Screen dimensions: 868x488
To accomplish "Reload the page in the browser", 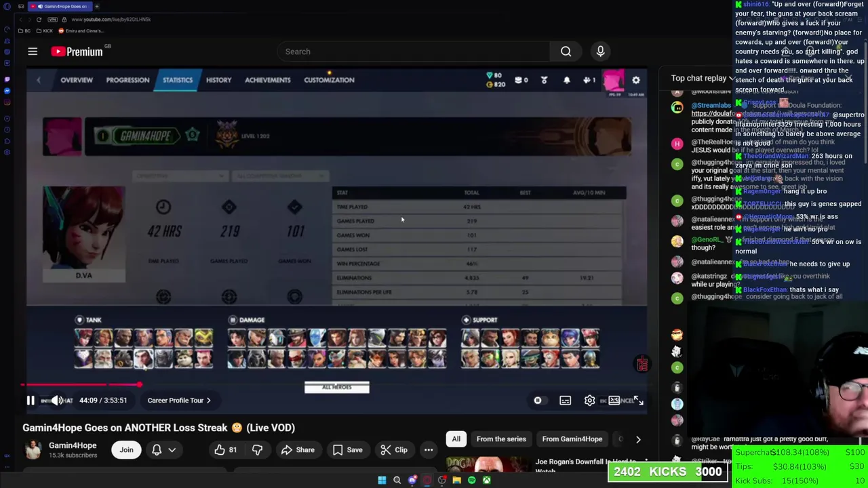I will (x=39, y=19).
